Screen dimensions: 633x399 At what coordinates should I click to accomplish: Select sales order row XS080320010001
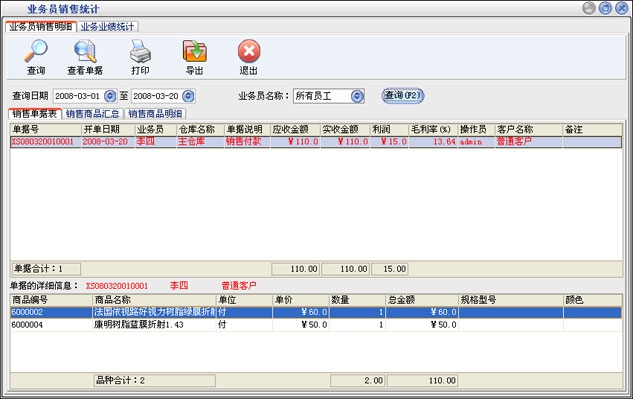316,142
